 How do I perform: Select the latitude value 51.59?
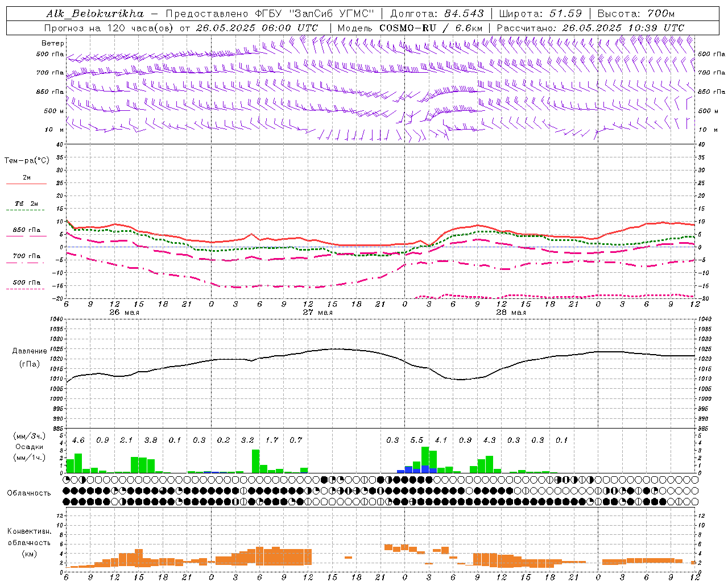(565, 13)
